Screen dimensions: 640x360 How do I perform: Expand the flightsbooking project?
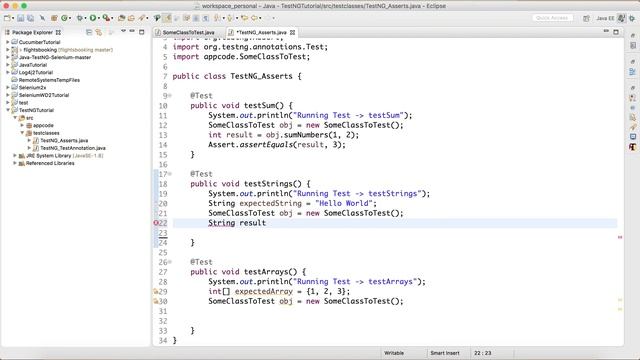pyautogui.click(x=7, y=50)
